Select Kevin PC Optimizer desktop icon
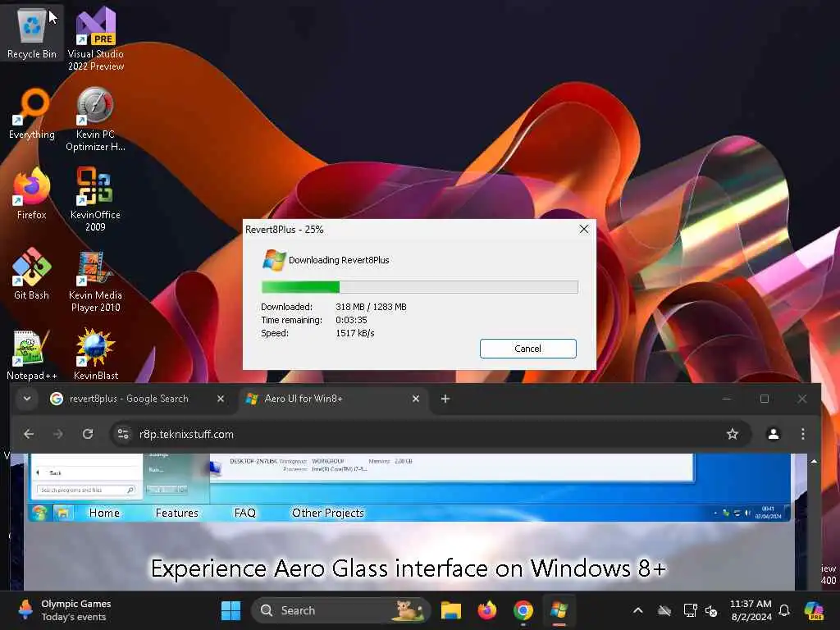Screen dimensions: 840x630 (95, 120)
